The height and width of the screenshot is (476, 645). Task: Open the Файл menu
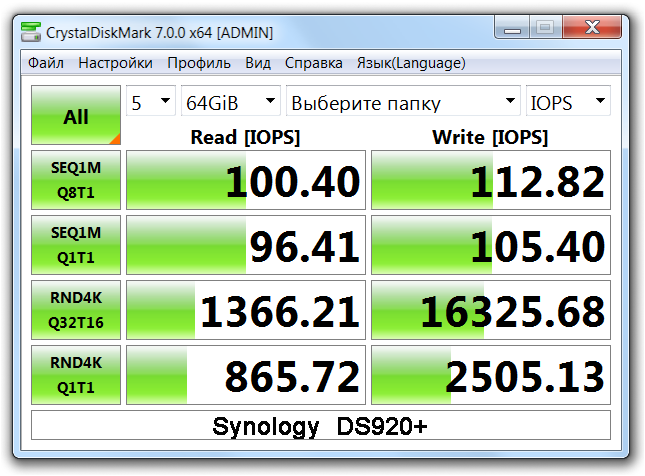[x=46, y=63]
